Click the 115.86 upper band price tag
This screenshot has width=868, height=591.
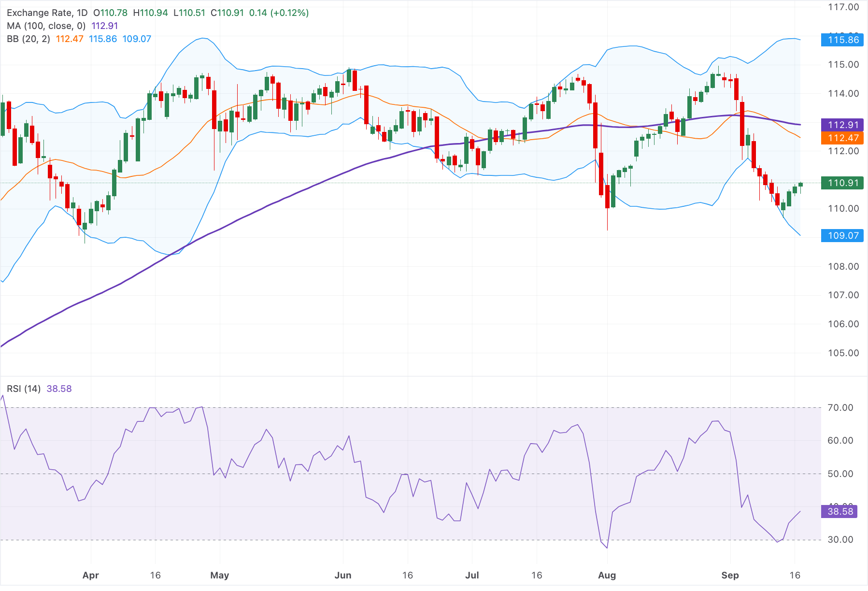coord(843,40)
